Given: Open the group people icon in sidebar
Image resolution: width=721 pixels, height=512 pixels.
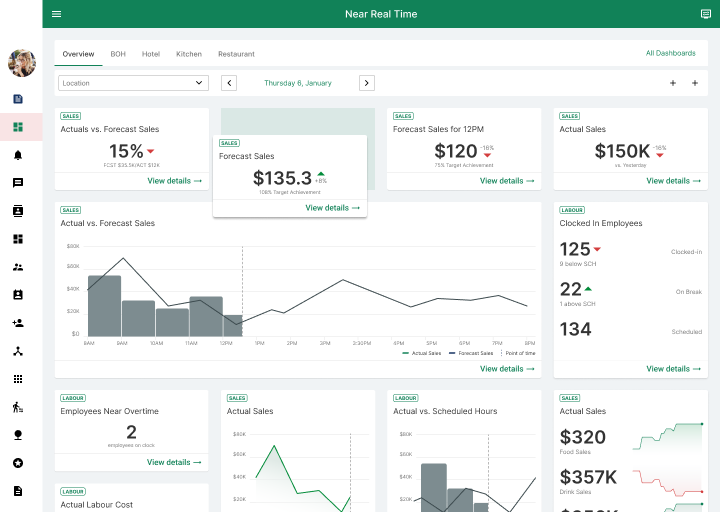Looking at the screenshot, I should 18,267.
